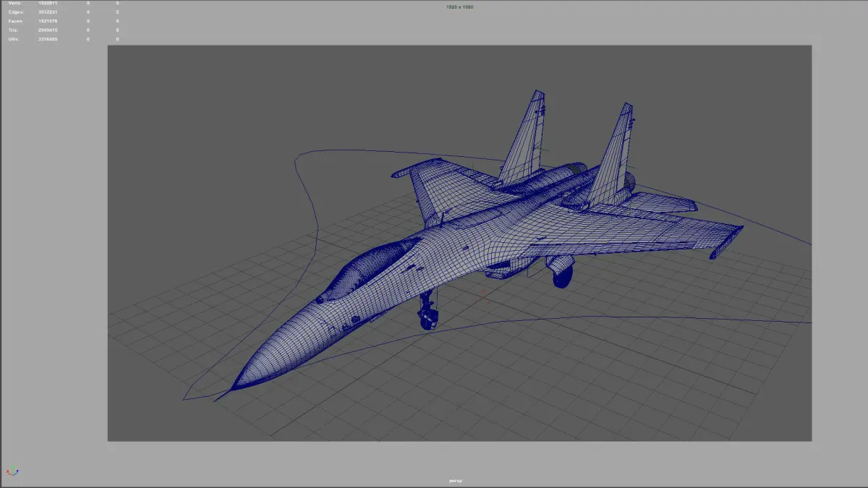Select the jet's cockpit canopy

pos(369,269)
